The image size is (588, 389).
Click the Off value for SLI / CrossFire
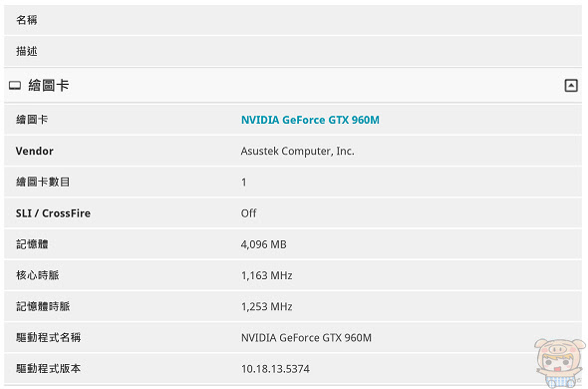point(248,213)
